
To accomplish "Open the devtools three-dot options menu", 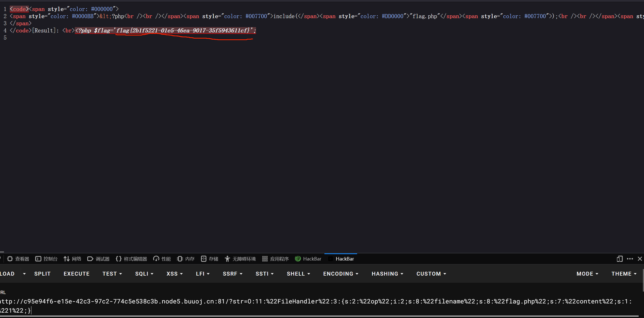I will (x=630, y=259).
